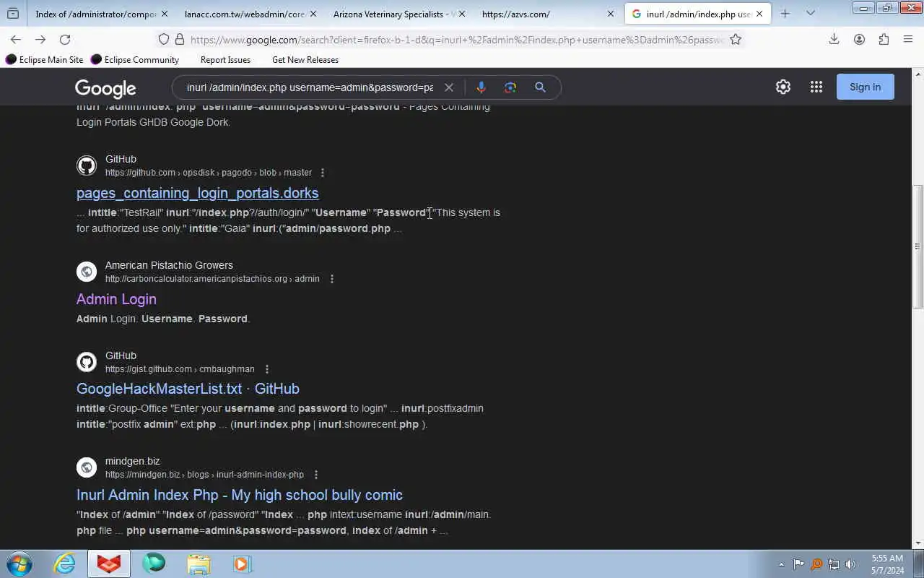Go back to the previous page
Viewport: 924px width, 578px height.
pos(16,40)
